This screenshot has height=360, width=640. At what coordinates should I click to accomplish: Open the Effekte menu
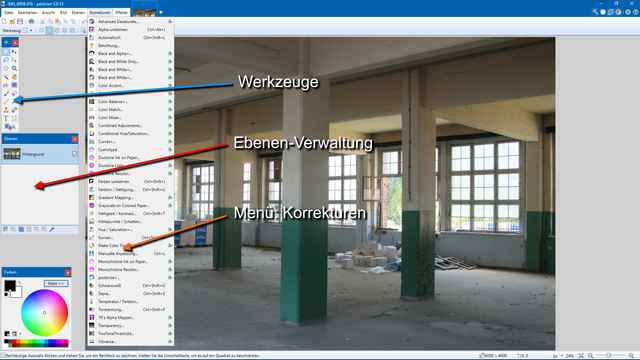(121, 13)
